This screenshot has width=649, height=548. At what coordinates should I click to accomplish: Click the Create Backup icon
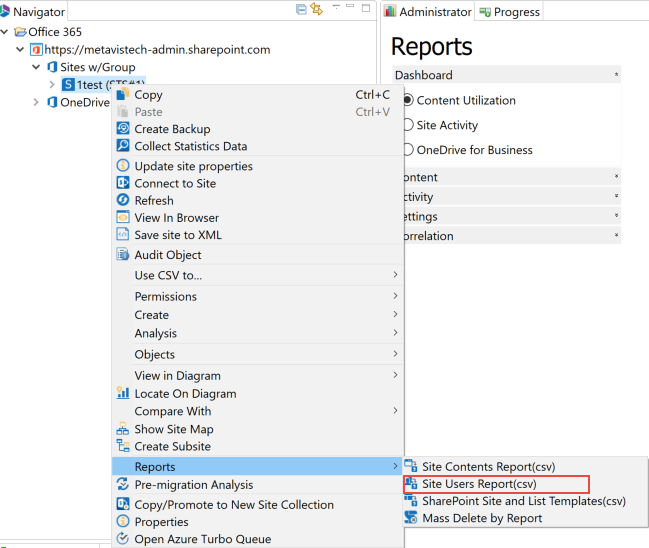coord(123,129)
